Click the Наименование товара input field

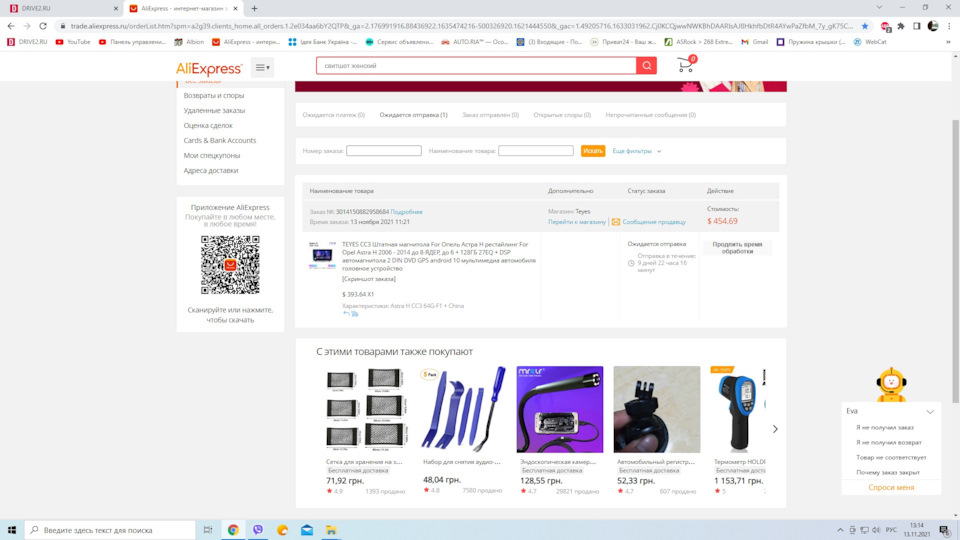(536, 151)
